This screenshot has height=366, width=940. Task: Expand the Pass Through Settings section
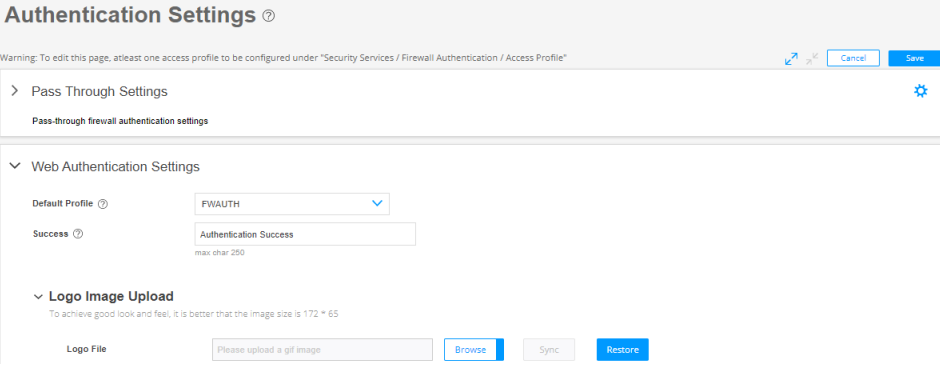point(15,91)
